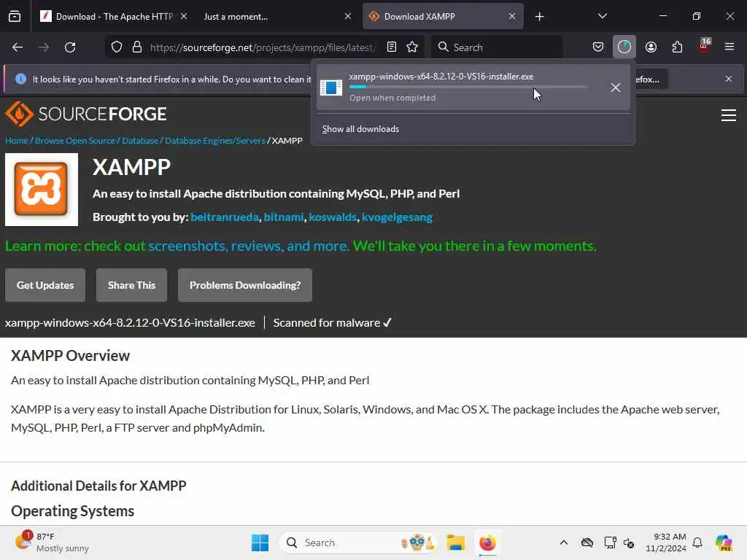The image size is (747, 560).
Task: Open notification bell in system tray
Action: point(697,542)
